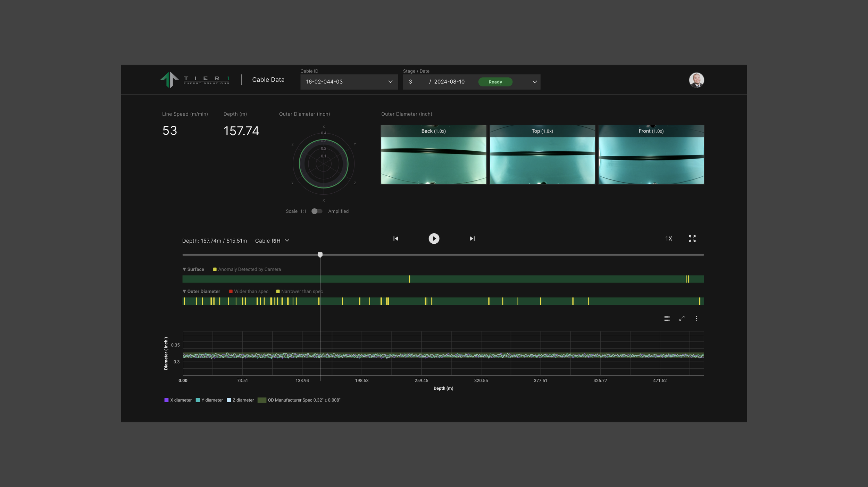Change the 1X playback speed

[668, 238]
